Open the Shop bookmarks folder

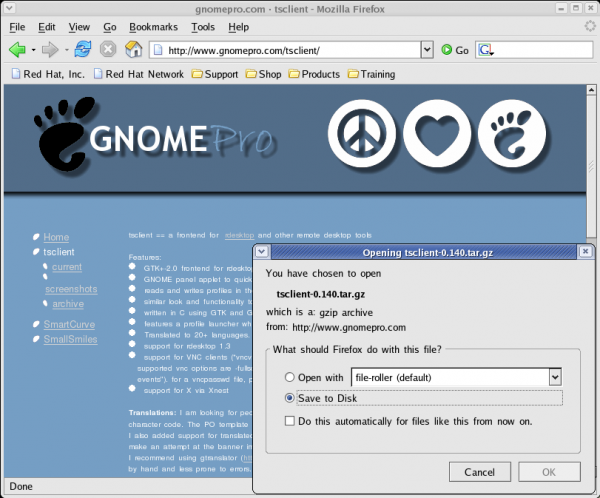263,74
